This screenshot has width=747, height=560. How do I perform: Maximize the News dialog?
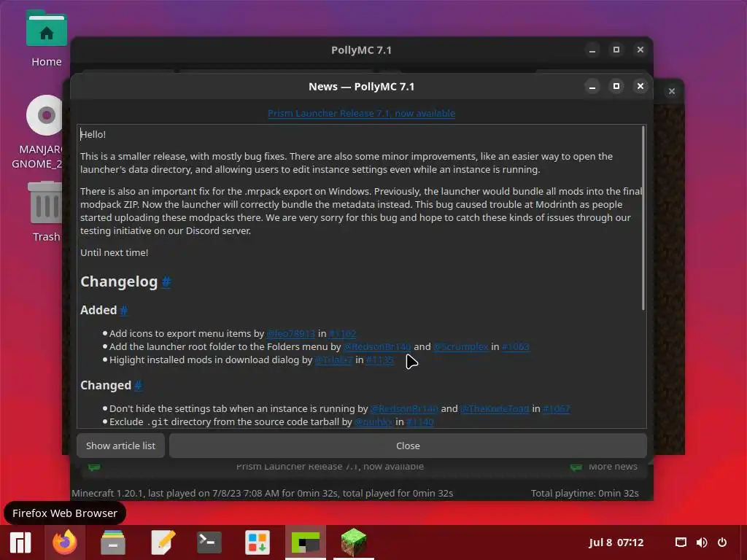click(616, 86)
